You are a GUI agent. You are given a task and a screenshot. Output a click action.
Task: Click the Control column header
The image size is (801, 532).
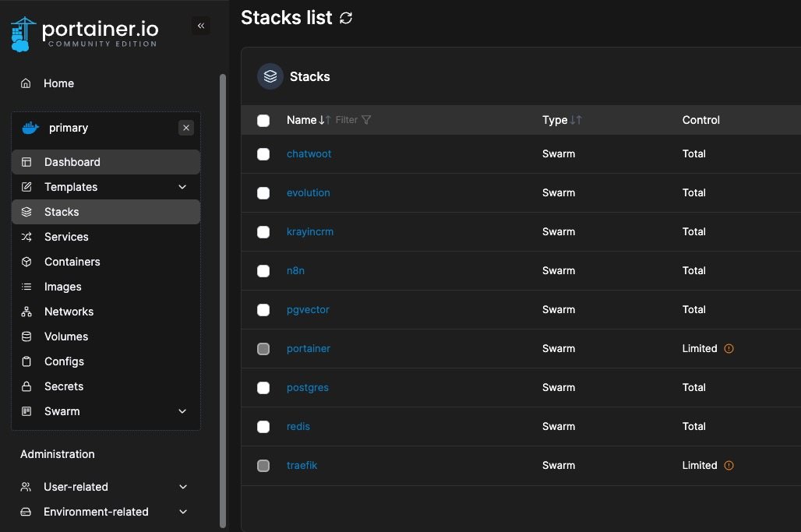tap(701, 120)
